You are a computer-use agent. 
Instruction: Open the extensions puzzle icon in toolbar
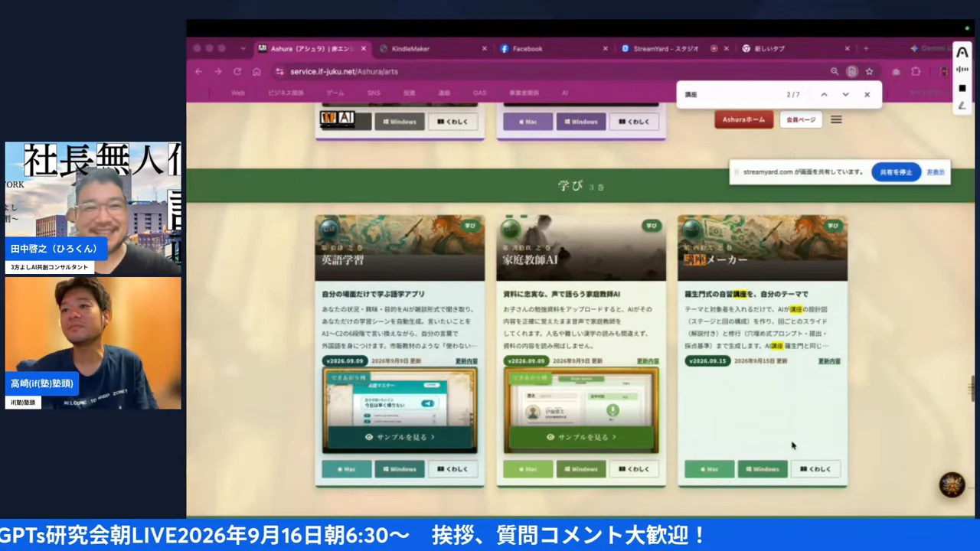[x=916, y=71]
